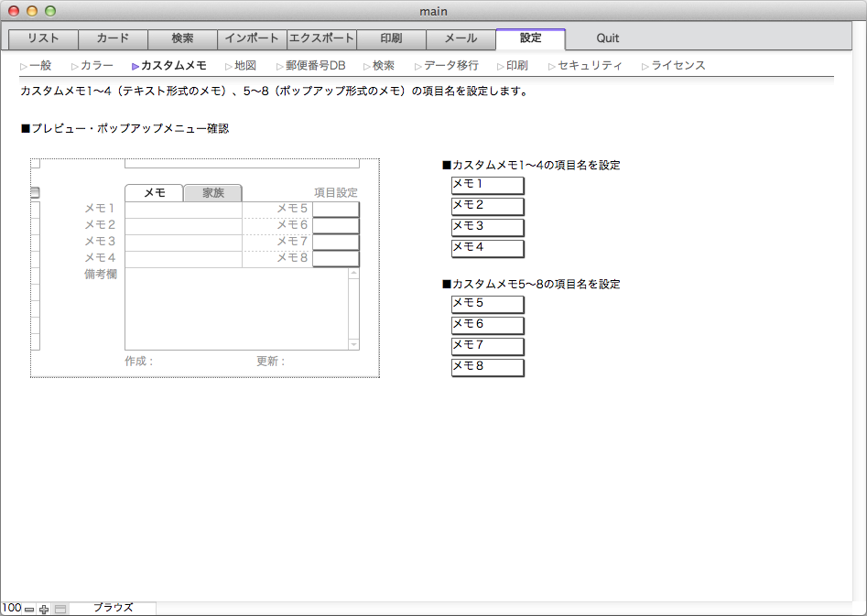This screenshot has width=867, height=616.
Task: Open the メモ6 popup in the preview
Action: [335, 226]
